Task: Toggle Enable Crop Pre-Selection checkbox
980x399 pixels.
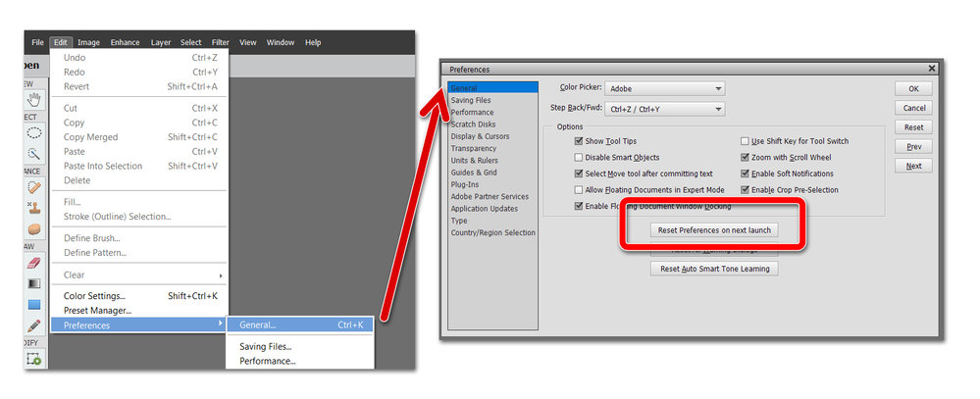Action: (745, 190)
